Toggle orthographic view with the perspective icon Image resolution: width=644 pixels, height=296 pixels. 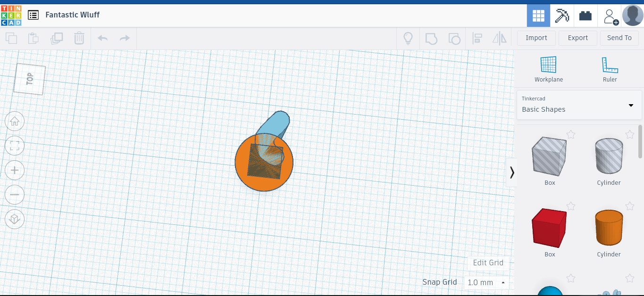click(x=15, y=219)
